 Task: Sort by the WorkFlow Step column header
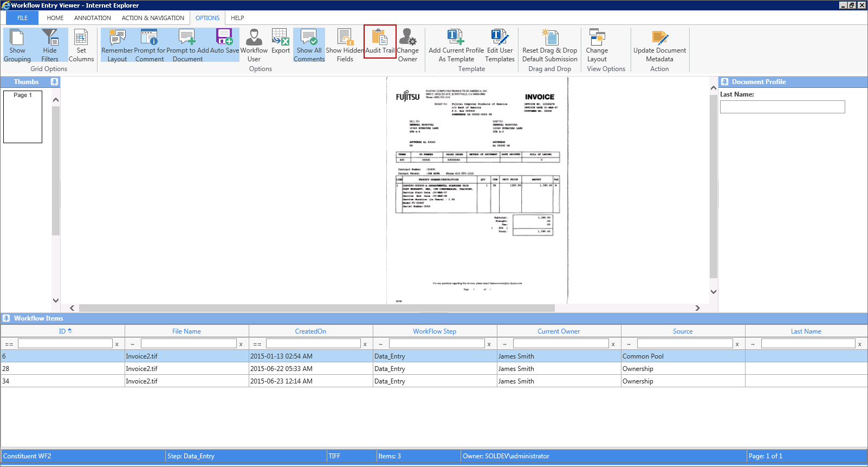point(435,331)
